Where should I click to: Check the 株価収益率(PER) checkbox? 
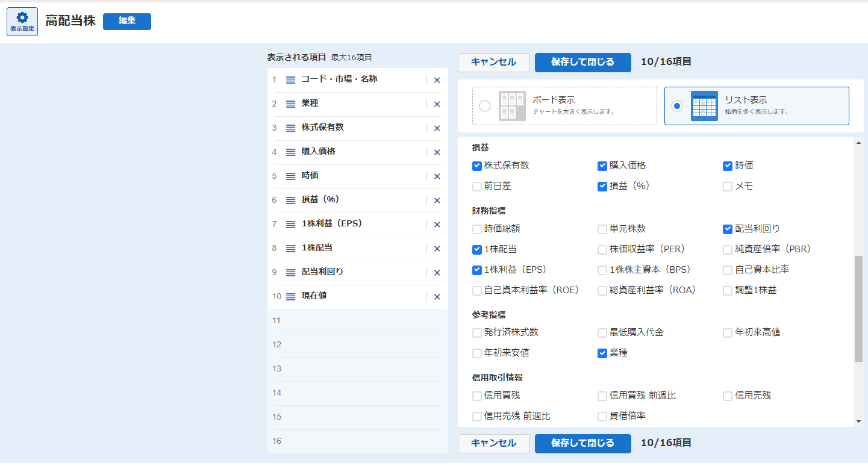[602, 250]
